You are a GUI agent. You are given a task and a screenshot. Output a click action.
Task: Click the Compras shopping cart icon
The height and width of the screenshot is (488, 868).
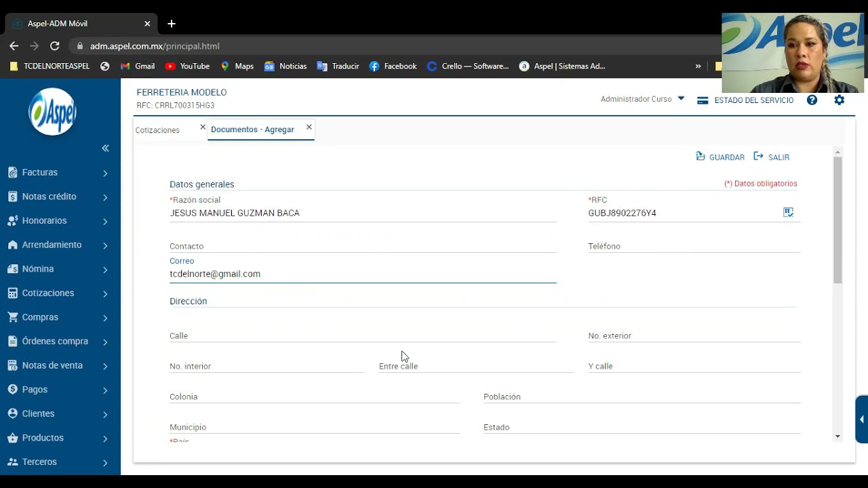tap(12, 317)
